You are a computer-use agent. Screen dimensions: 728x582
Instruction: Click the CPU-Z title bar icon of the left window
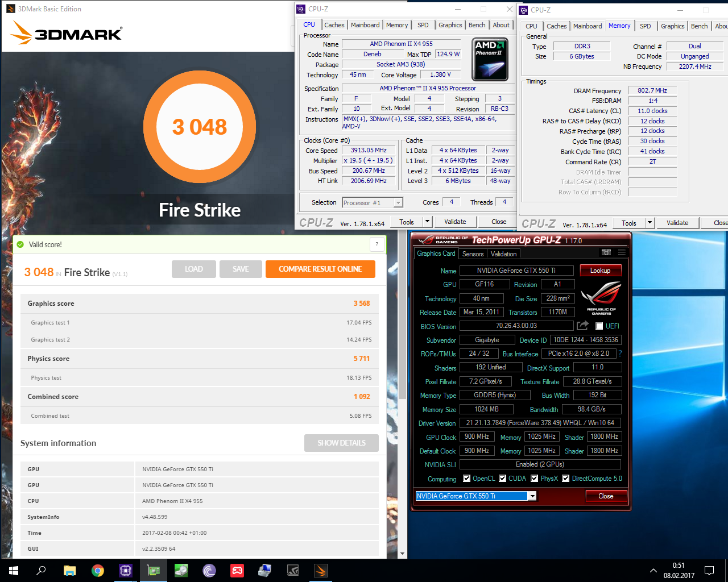pyautogui.click(x=301, y=9)
